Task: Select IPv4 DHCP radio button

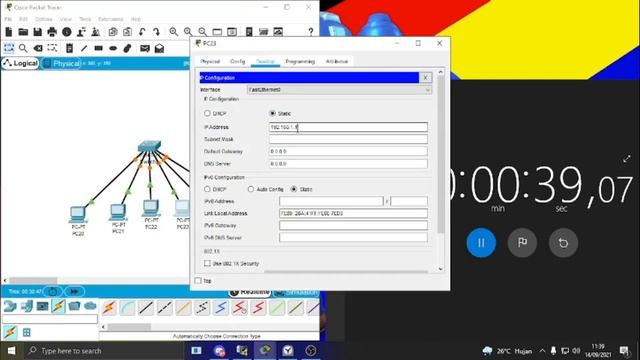Action: (207, 113)
